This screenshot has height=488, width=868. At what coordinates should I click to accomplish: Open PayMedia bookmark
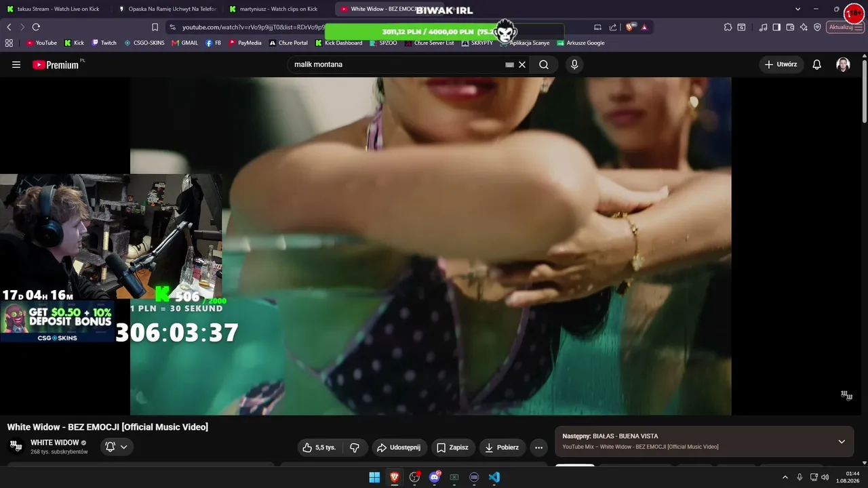click(x=245, y=43)
